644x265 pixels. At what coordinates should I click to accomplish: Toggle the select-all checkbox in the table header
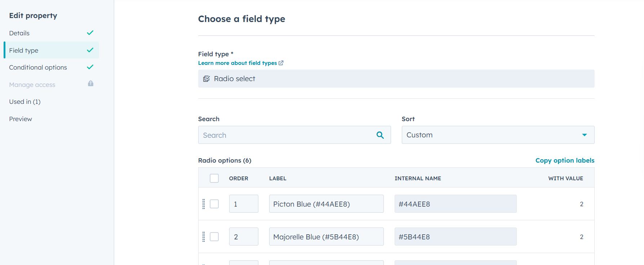[214, 178]
